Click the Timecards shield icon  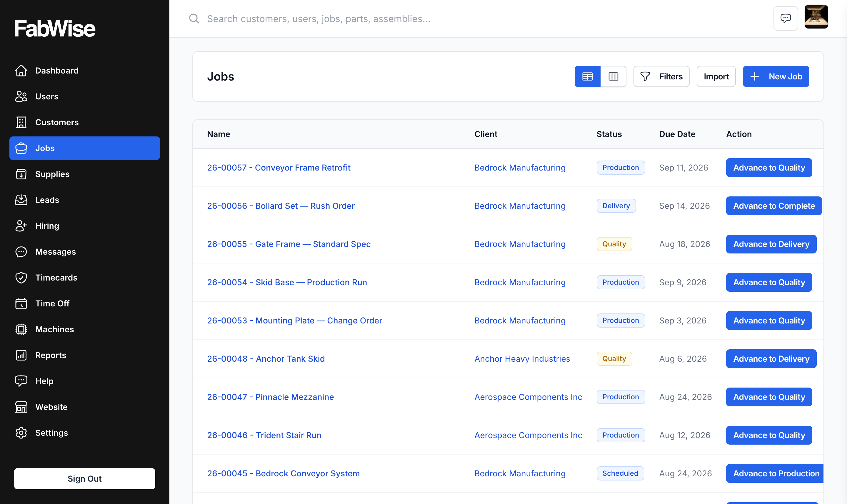[x=21, y=278]
